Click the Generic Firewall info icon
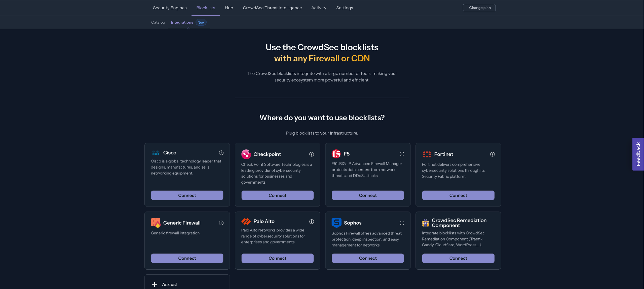The height and width of the screenshot is (289, 644). 221,223
